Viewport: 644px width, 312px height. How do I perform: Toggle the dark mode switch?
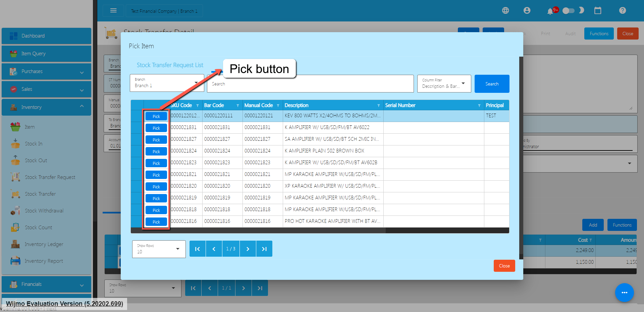569,11
